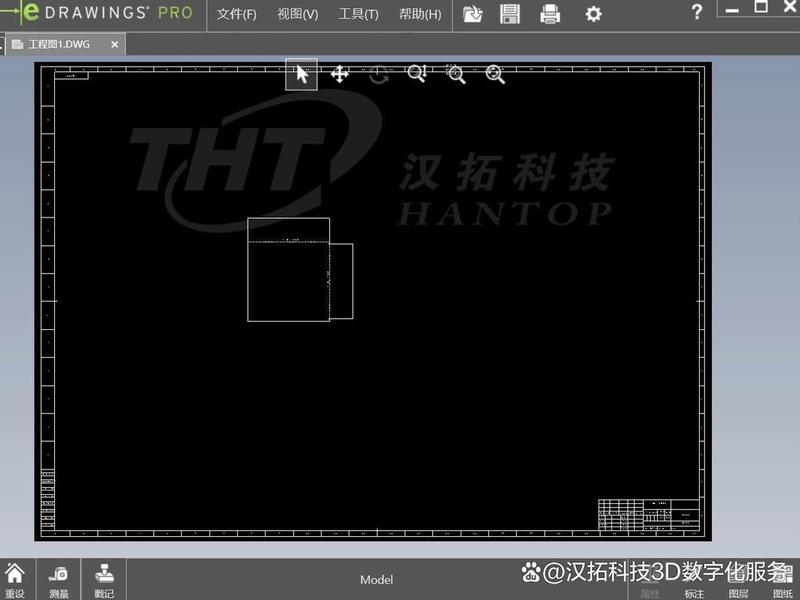Open the 测量 measure tool
The height and width of the screenshot is (600, 800).
point(59,581)
